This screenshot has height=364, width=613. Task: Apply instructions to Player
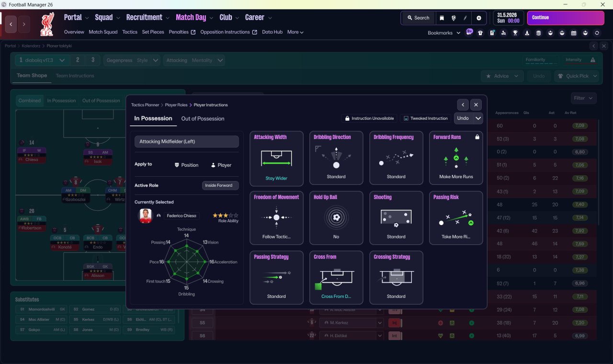[x=221, y=165]
